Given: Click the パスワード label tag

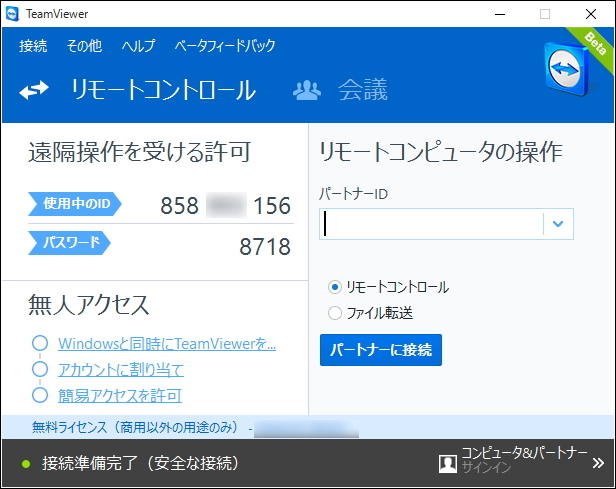Looking at the screenshot, I should (70, 243).
